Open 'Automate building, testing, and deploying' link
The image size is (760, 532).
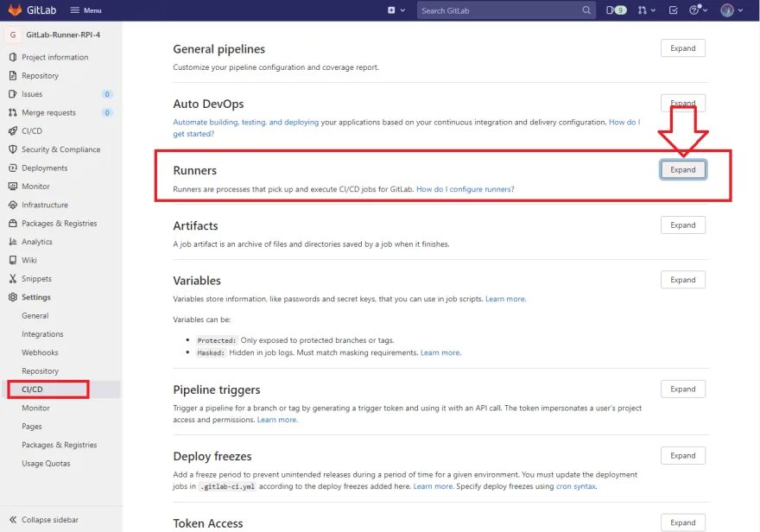(246, 122)
